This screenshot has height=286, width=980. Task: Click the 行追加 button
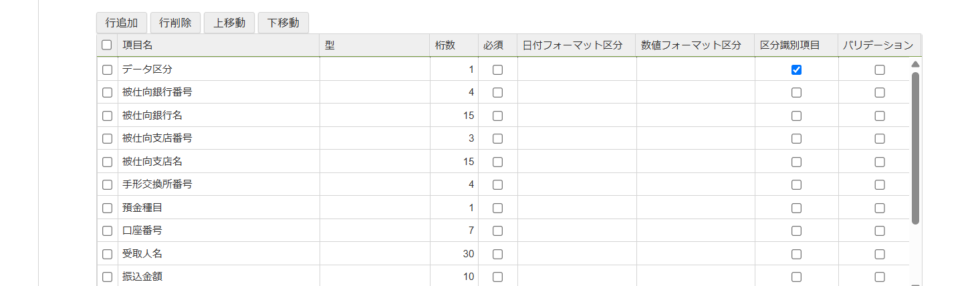click(x=122, y=23)
